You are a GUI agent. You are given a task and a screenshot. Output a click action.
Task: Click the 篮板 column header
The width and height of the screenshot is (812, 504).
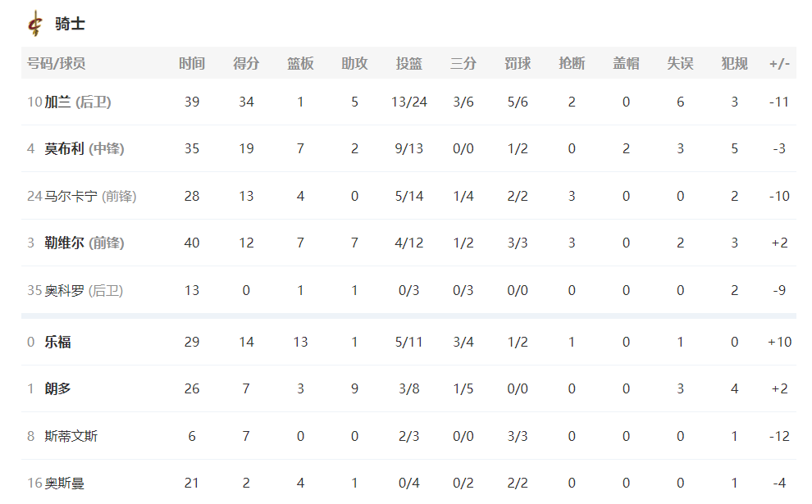coord(300,63)
